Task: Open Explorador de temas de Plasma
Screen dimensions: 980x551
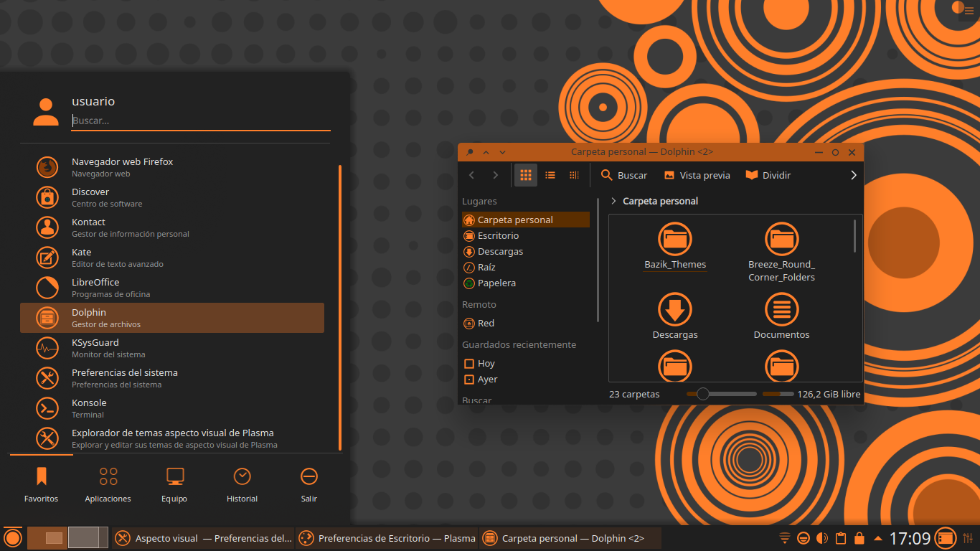Action: 172,438
